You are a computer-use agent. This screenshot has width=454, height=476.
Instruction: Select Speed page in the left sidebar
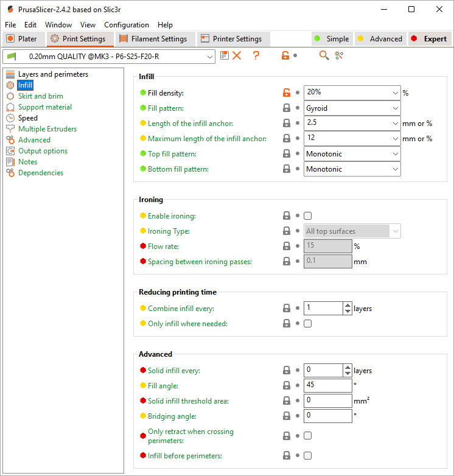tap(27, 118)
